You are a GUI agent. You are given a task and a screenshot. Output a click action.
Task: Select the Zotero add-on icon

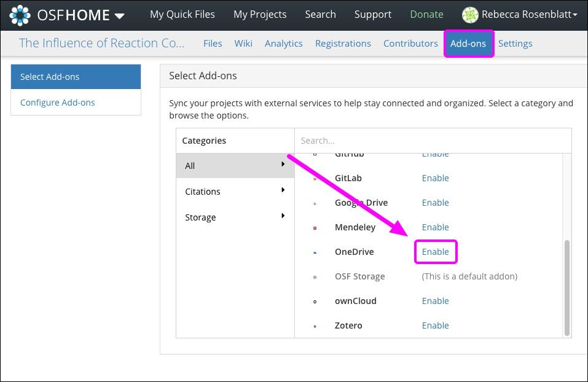click(316, 325)
